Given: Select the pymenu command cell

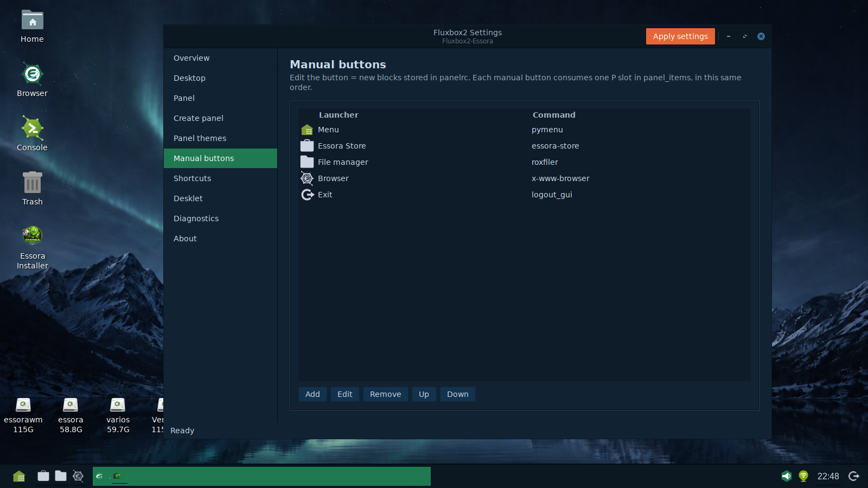Looking at the screenshot, I should point(547,130).
